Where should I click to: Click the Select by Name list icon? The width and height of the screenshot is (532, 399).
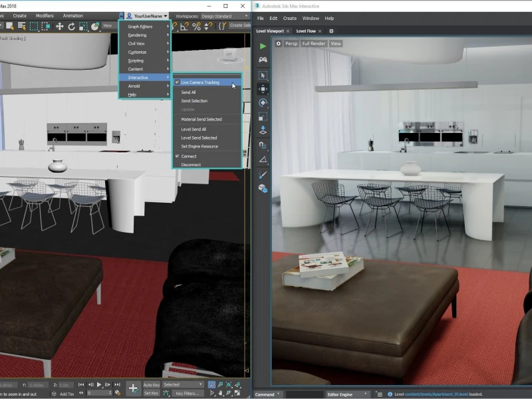click(x=22, y=26)
